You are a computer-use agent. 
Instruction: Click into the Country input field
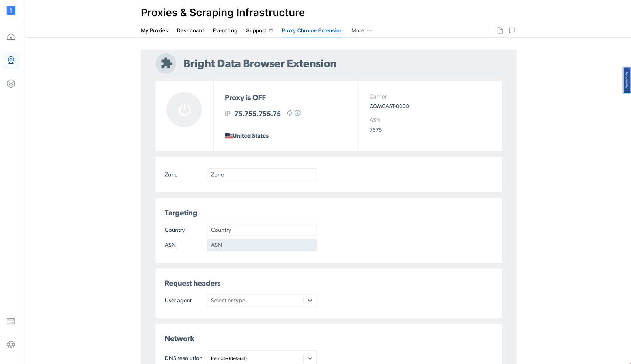262,230
